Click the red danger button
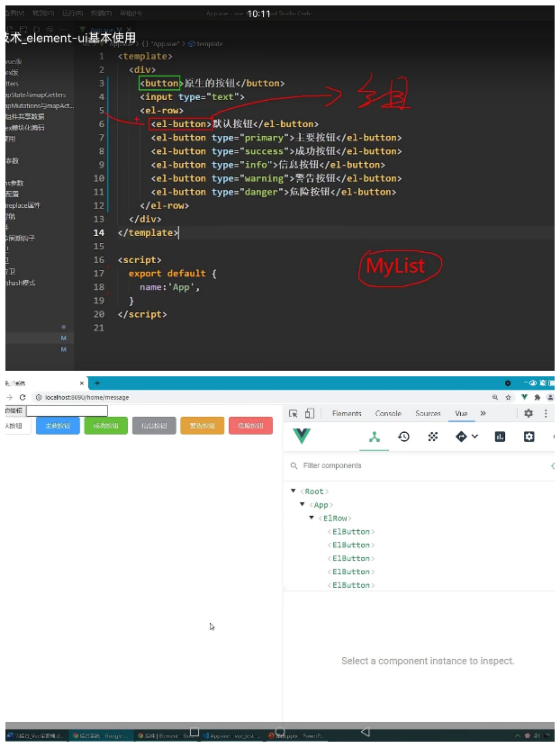This screenshot has height=747, width=560. click(251, 426)
